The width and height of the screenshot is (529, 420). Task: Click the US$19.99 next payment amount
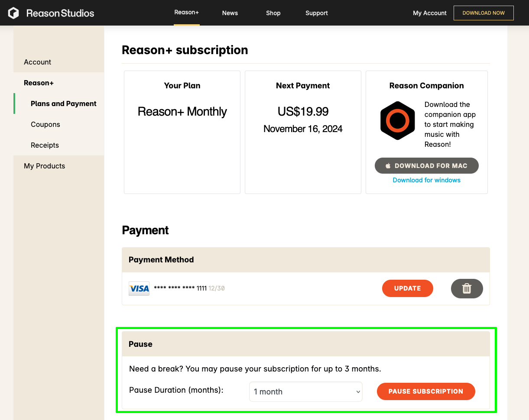pyautogui.click(x=303, y=112)
